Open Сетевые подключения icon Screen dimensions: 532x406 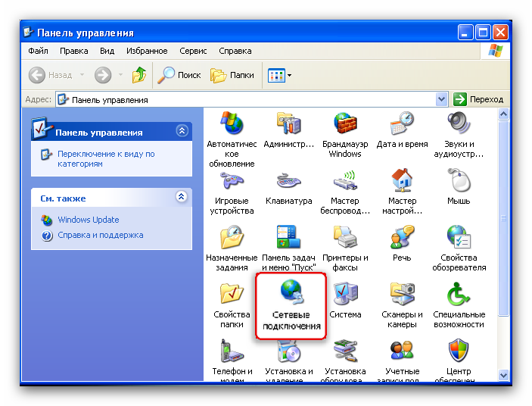(x=291, y=292)
